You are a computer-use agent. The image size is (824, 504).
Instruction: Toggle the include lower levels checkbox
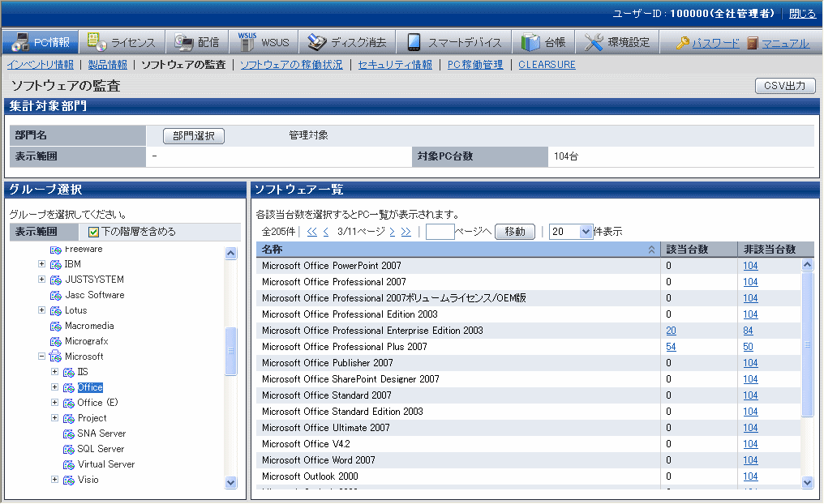(93, 232)
